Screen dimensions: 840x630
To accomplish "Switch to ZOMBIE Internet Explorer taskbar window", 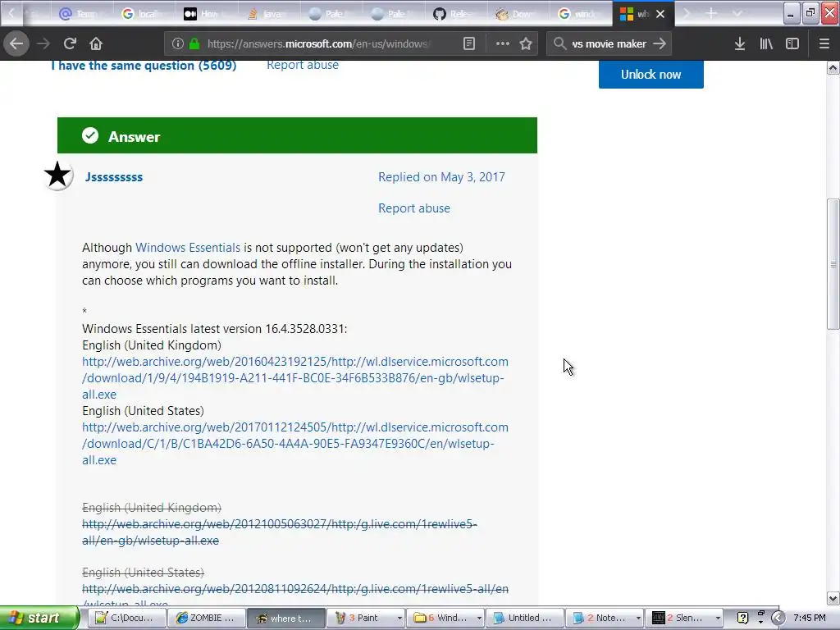I will tap(206, 618).
